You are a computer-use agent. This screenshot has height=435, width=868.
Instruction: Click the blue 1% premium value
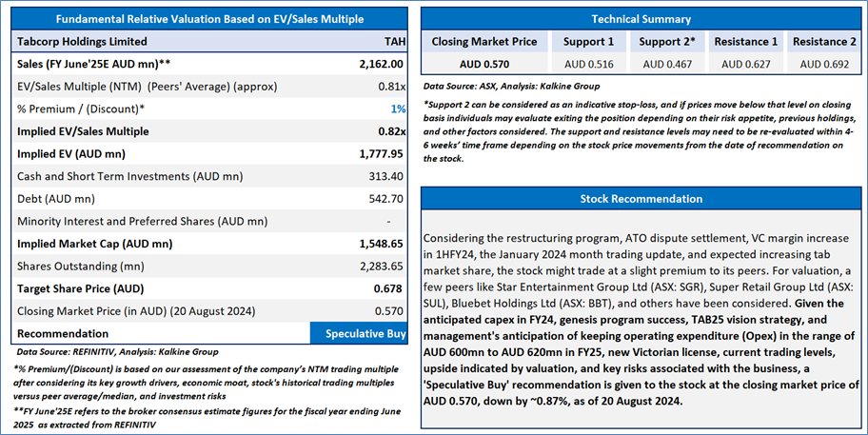[x=398, y=109]
